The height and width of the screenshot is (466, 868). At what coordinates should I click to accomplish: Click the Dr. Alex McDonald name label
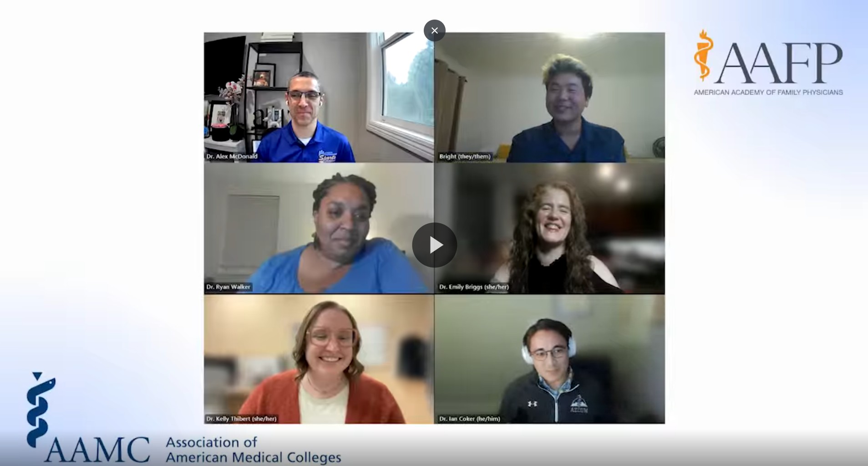coord(232,156)
